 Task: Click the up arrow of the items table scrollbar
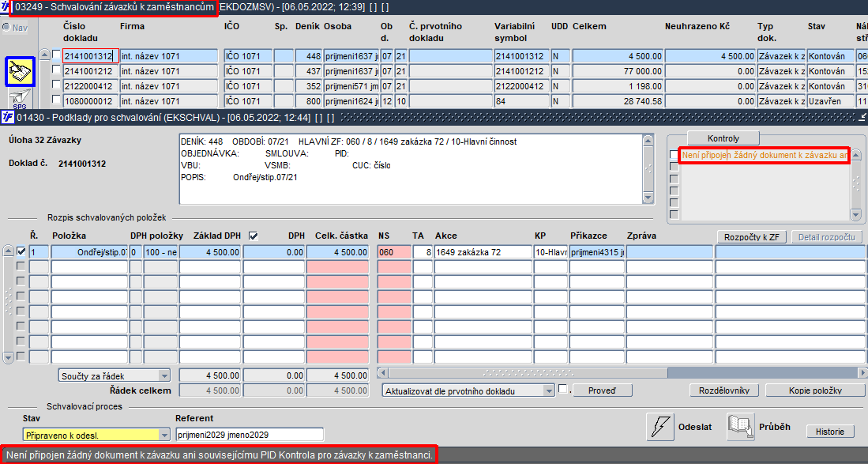coord(9,251)
